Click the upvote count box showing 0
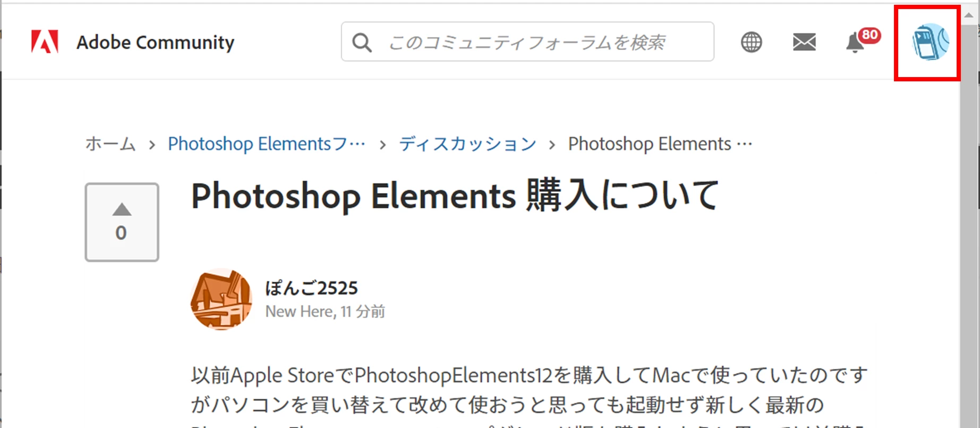The width and height of the screenshot is (980, 428). click(122, 222)
